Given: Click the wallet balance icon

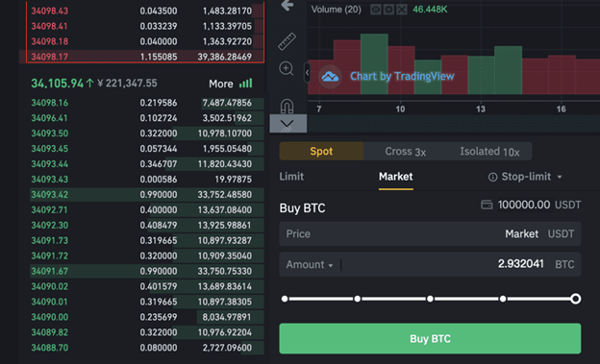Looking at the screenshot, I should (x=487, y=205).
